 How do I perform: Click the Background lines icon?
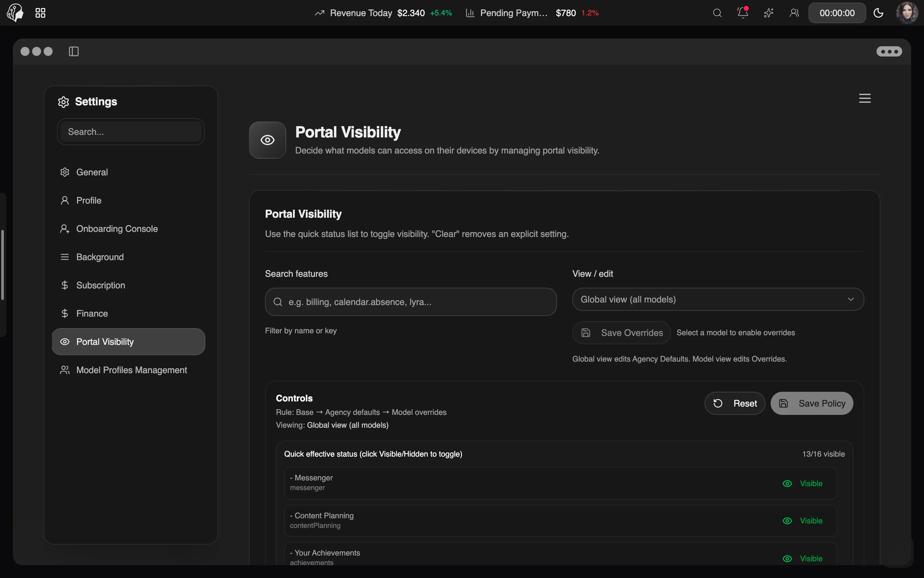click(65, 257)
